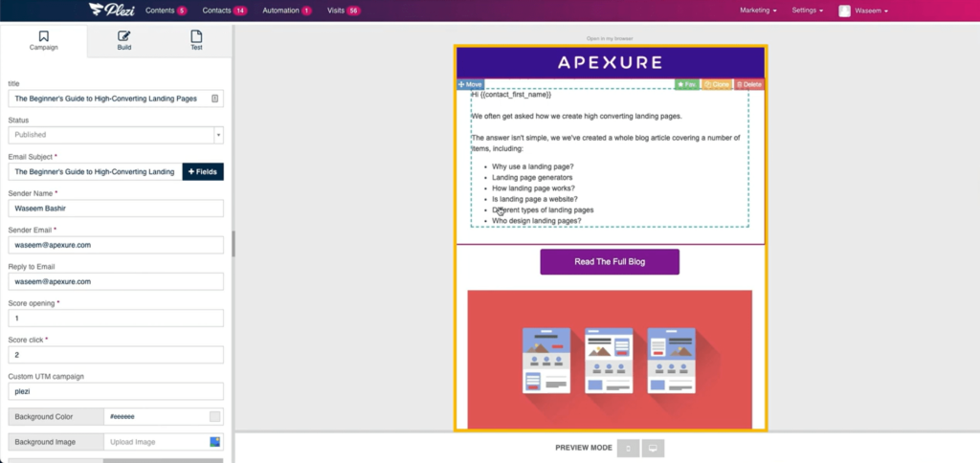The height and width of the screenshot is (463, 980).
Task: Click the Background Image upload icon
Action: point(215,442)
